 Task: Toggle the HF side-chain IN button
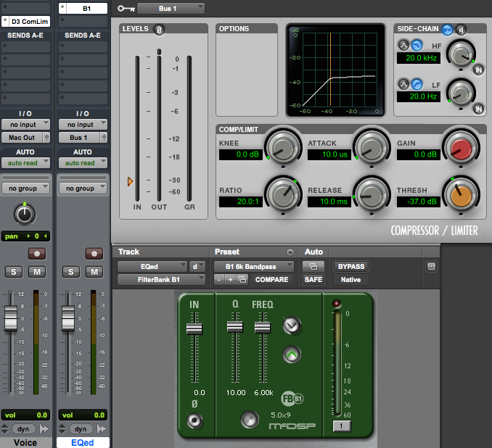[478, 70]
